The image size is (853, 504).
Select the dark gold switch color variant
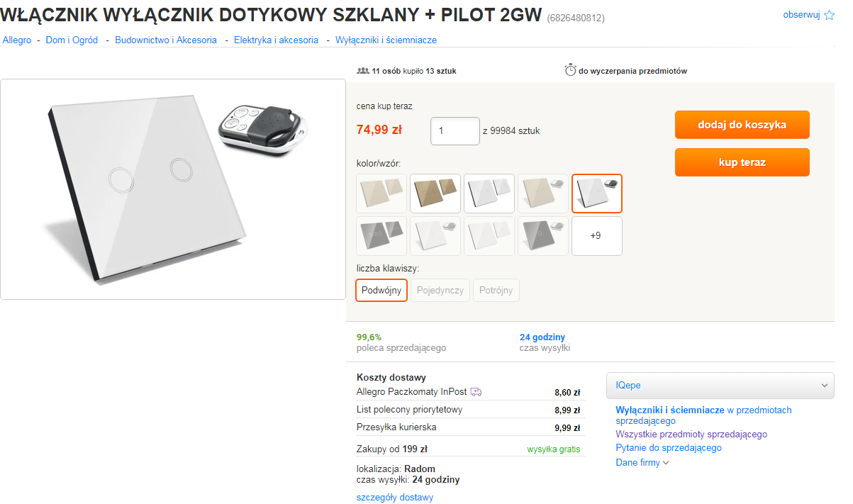pyautogui.click(x=435, y=194)
